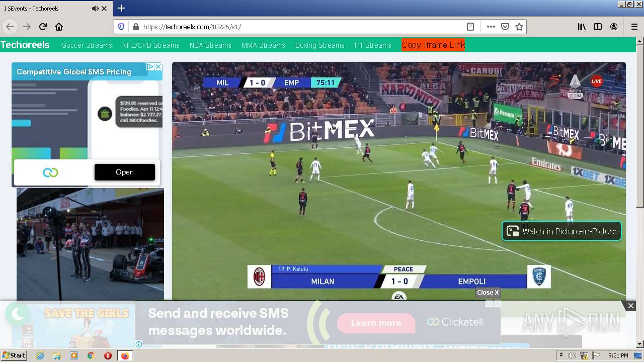
Task: Launch Internet Explorer from taskbar
Action: click(40, 355)
